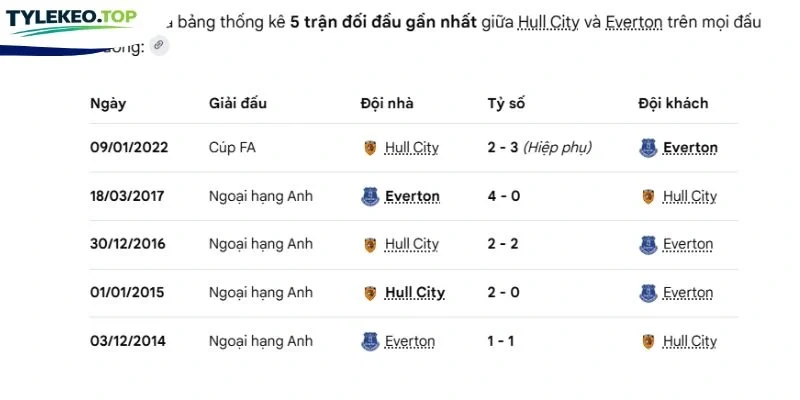
Task: Select the 2 - 3 (Hiệp phụ) score cell
Action: click(x=540, y=148)
